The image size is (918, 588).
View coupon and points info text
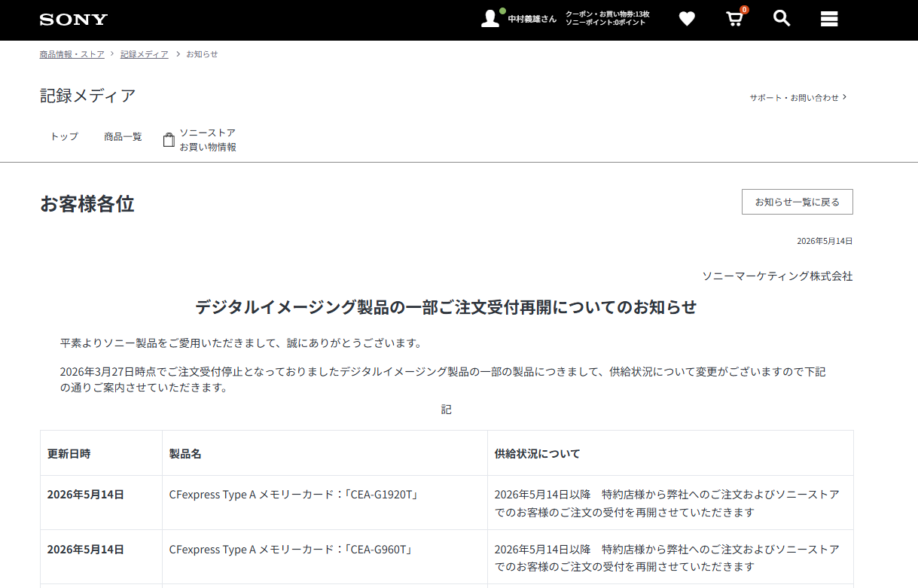click(x=607, y=18)
